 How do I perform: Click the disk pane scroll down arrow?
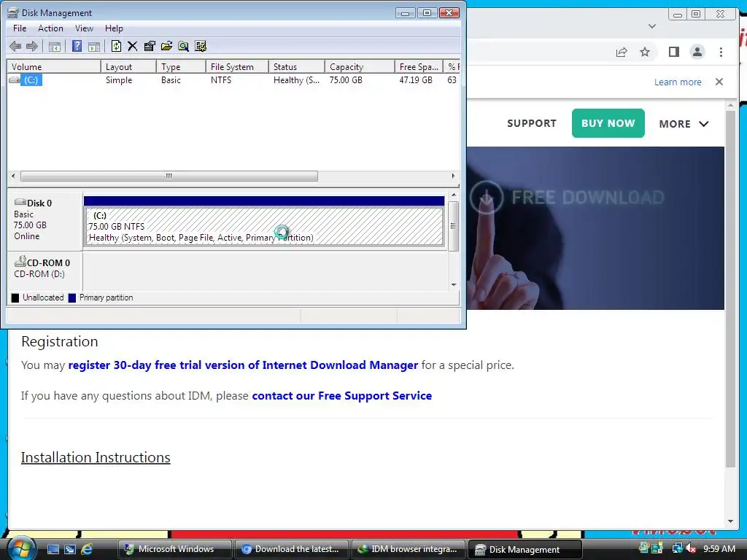[x=454, y=285]
